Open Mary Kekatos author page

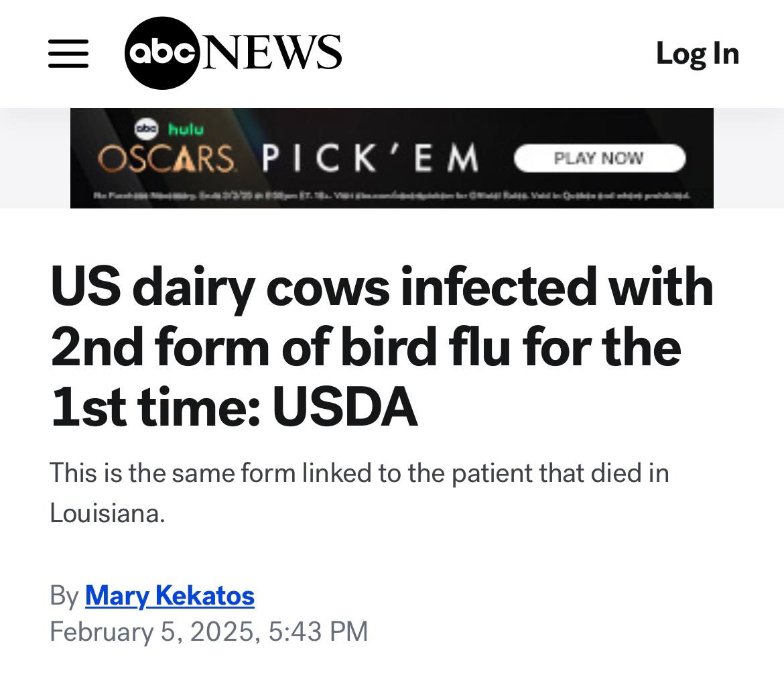pyautogui.click(x=170, y=596)
